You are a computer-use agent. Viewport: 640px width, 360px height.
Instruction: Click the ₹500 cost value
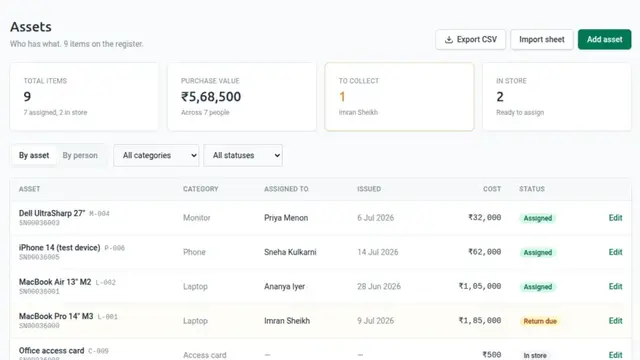491,355
